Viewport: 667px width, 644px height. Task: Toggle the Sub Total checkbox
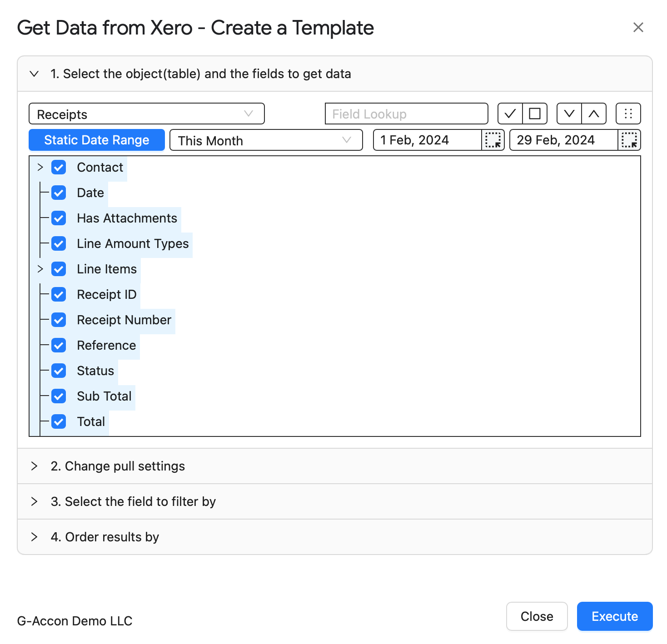(x=59, y=396)
